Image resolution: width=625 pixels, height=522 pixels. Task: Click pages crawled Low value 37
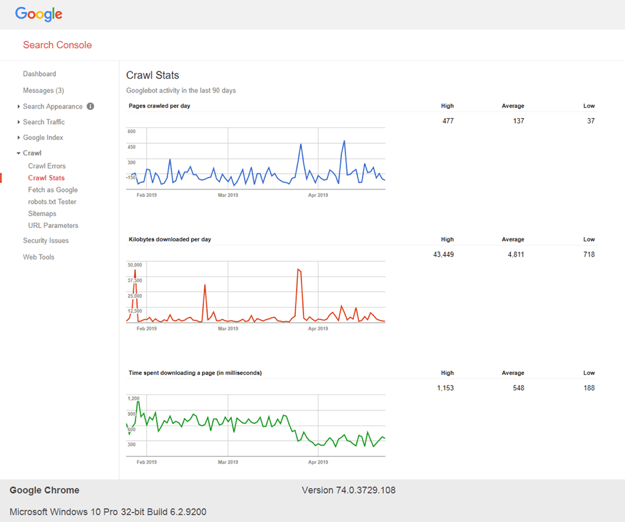click(591, 121)
